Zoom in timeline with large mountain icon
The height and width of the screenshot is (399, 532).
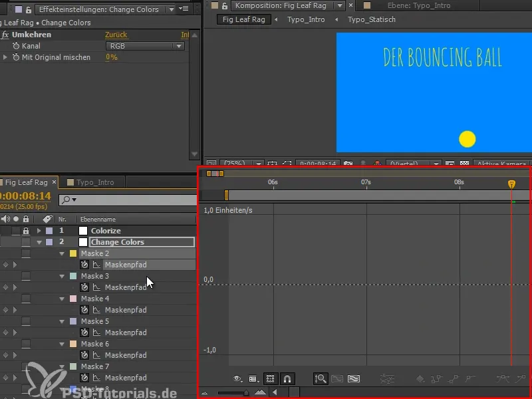[x=260, y=392]
